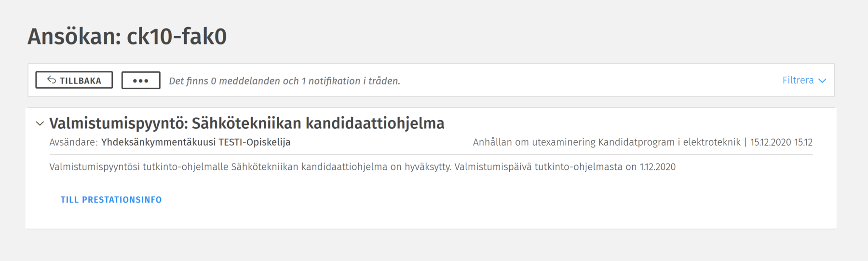This screenshot has height=261, width=868.
Task: Click the graduation date 1.12.2020 in message
Action: [657, 167]
